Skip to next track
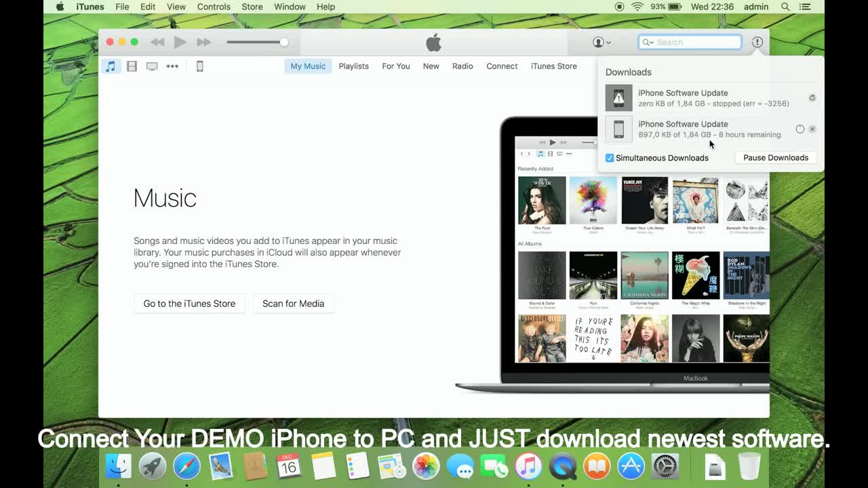868x488 pixels. pyautogui.click(x=203, y=42)
